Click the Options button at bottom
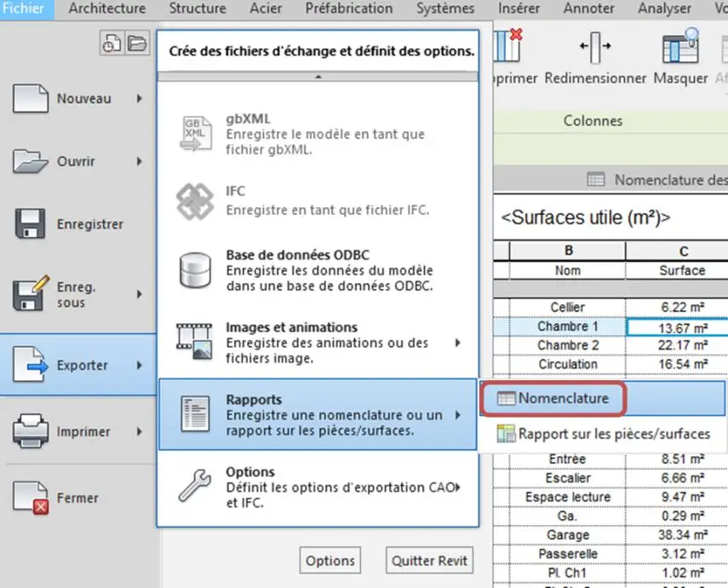Viewport: 728px width, 588px height. coord(330,561)
